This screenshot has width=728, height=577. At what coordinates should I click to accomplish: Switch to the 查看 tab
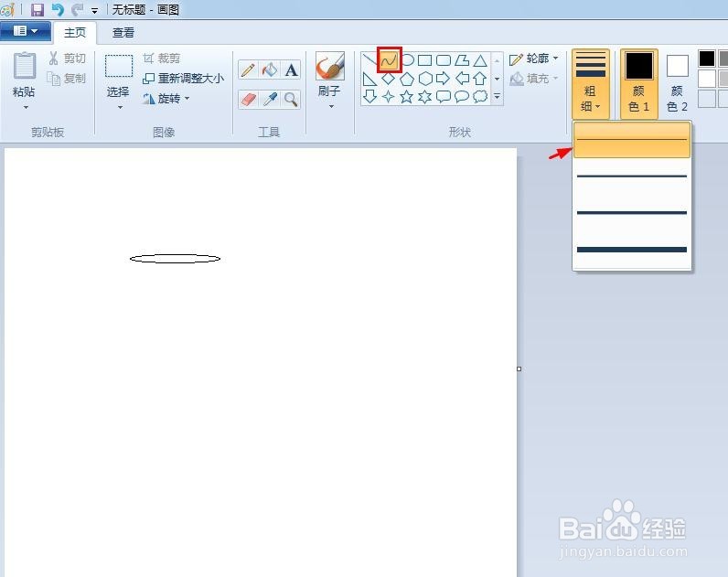(123, 33)
